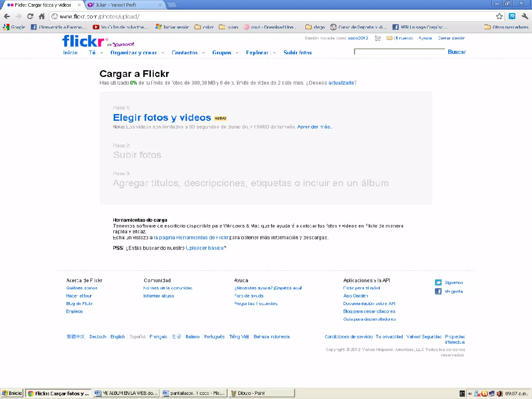Click the browser reload page icon

30,16
